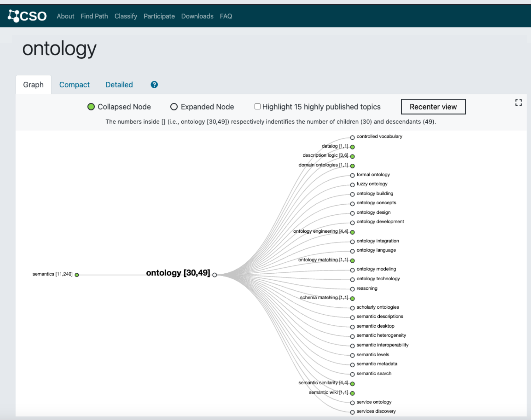Click the semantics parent node circle
531x420 pixels.
point(77,275)
